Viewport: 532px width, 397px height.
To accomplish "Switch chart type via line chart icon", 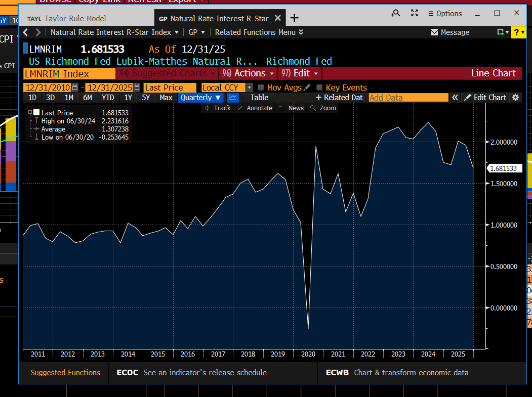I will (233, 98).
